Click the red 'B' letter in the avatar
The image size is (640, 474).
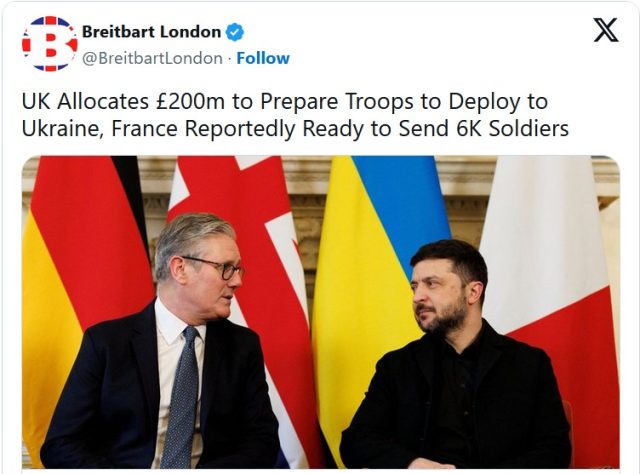[51, 44]
